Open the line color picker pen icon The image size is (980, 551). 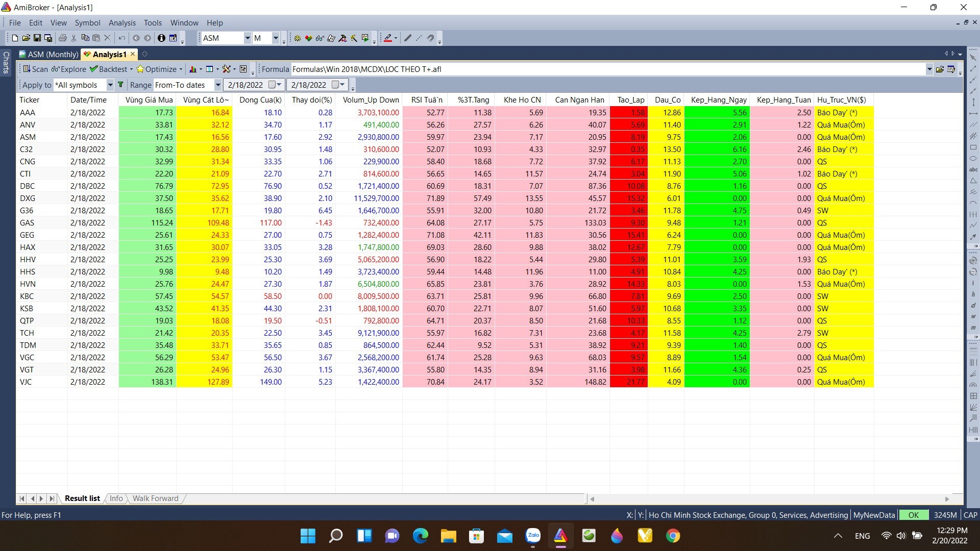388,38
